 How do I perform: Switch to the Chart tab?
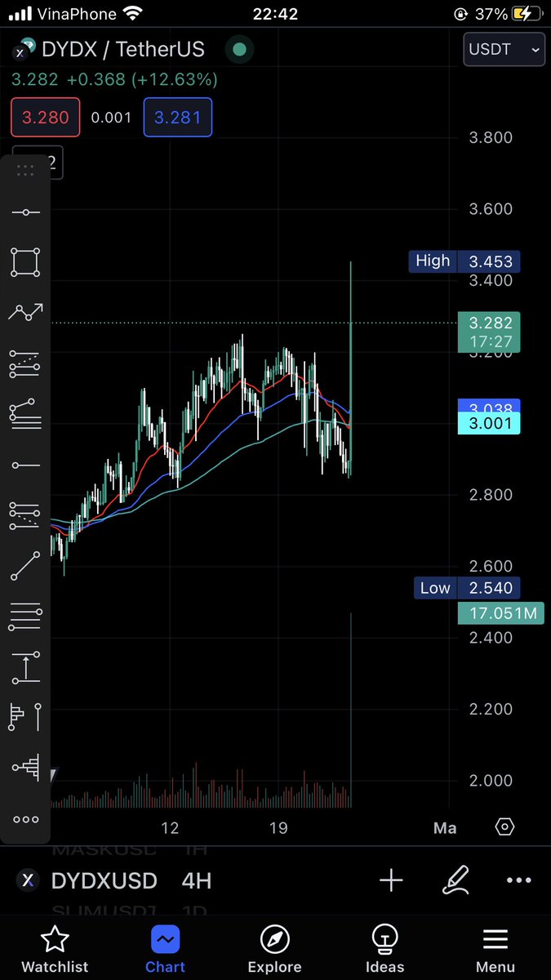point(165,950)
